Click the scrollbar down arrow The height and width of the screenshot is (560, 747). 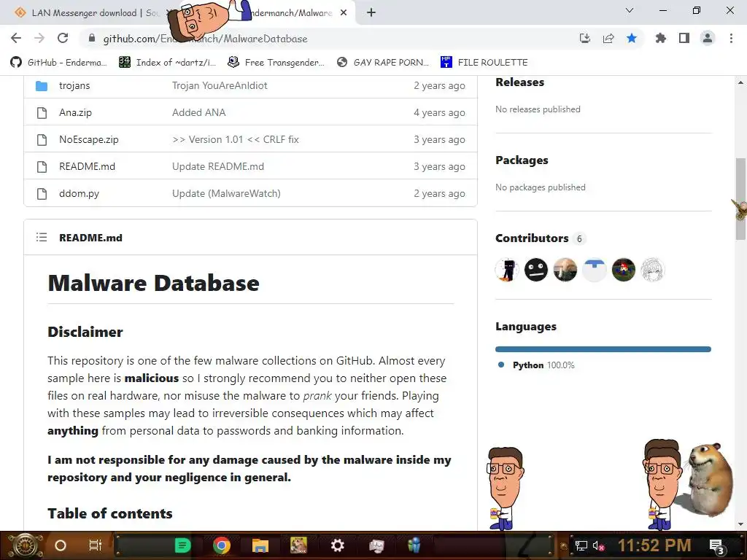pyautogui.click(x=740, y=524)
